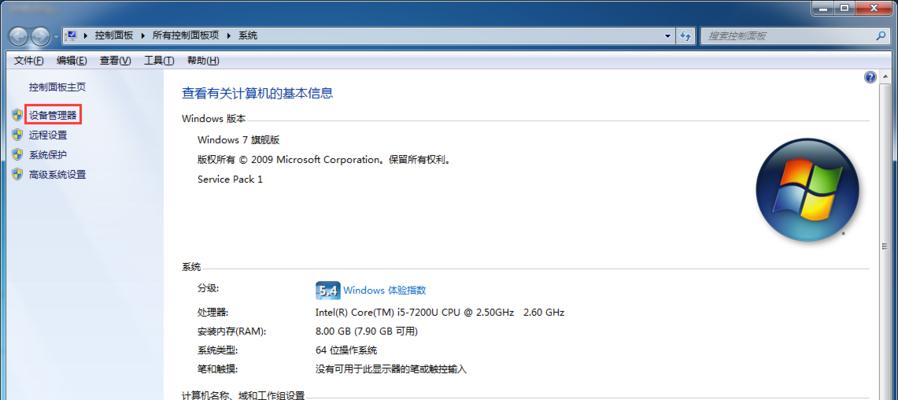
Task: Go to 控制面板主页
Action: [x=57, y=87]
